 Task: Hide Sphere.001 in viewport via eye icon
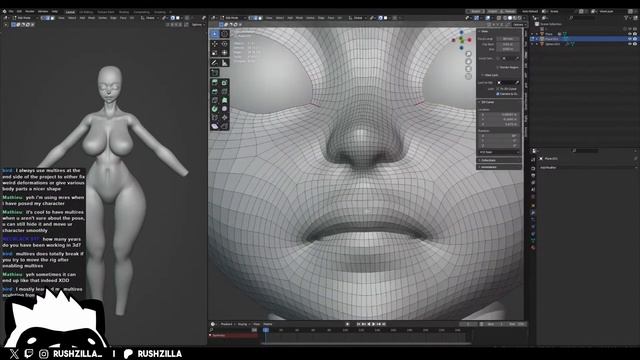pyautogui.click(x=630, y=44)
